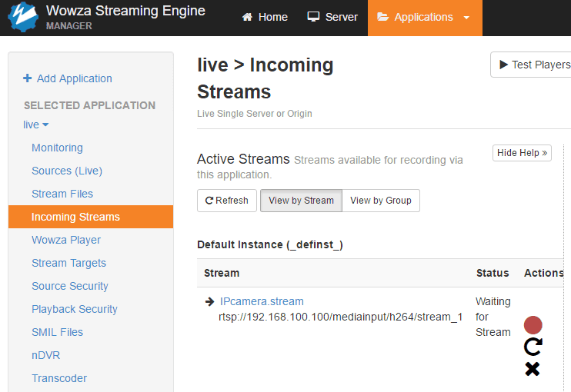The height and width of the screenshot is (392, 571).
Task: Start recording IPcamera.stream with red circle
Action: (x=533, y=324)
